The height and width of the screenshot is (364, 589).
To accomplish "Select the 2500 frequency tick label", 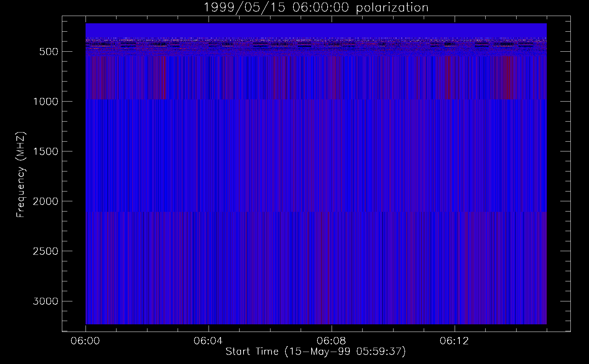I will (x=46, y=251).
